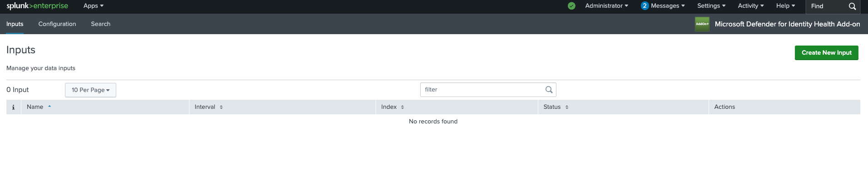This screenshot has height=184, width=868.
Task: Open the Configuration tab
Action: (x=57, y=24)
